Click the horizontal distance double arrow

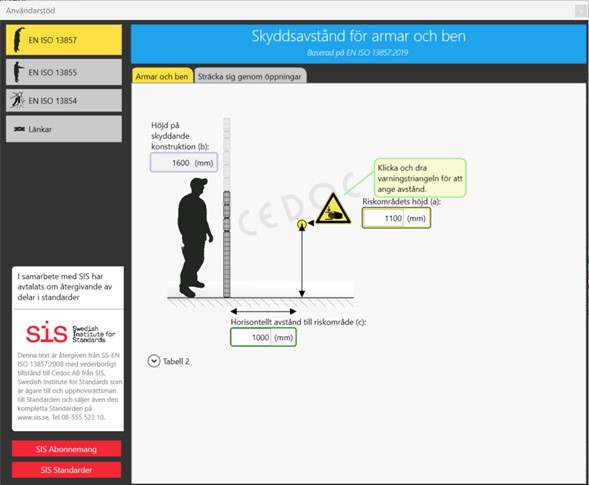coord(263,311)
